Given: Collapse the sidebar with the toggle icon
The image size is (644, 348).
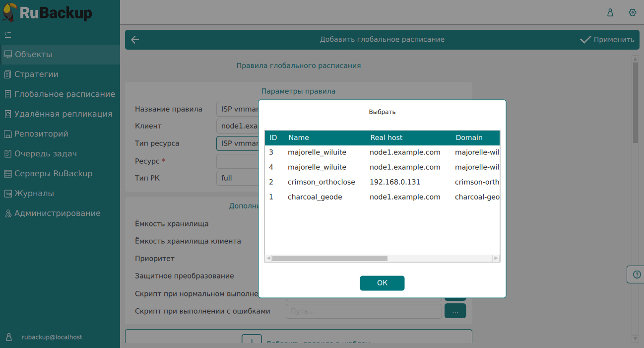Looking at the screenshot, I should (8, 35).
